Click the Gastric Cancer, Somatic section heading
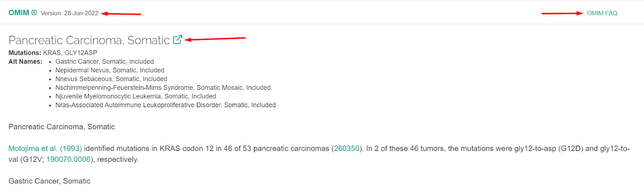 click(50, 181)
